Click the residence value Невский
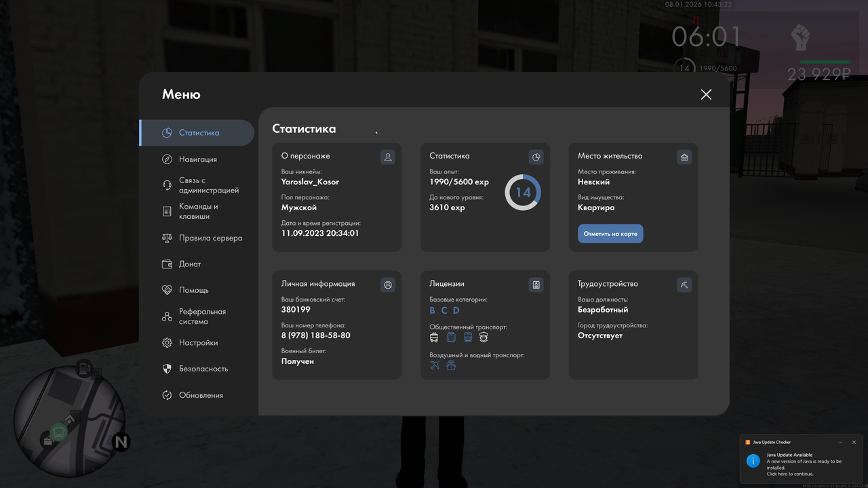The image size is (868, 488). point(593,182)
